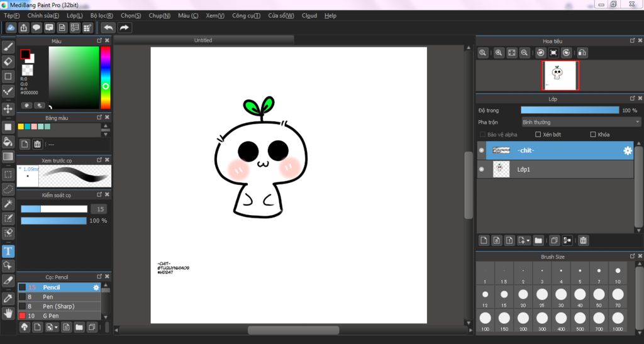Select the rectangular Select tool
This screenshot has height=344, width=644.
[x=8, y=174]
